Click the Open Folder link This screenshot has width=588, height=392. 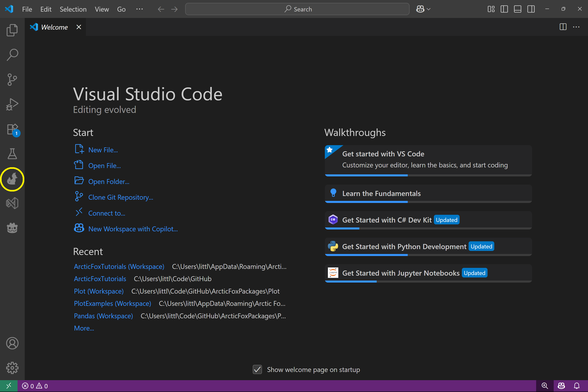(x=109, y=182)
